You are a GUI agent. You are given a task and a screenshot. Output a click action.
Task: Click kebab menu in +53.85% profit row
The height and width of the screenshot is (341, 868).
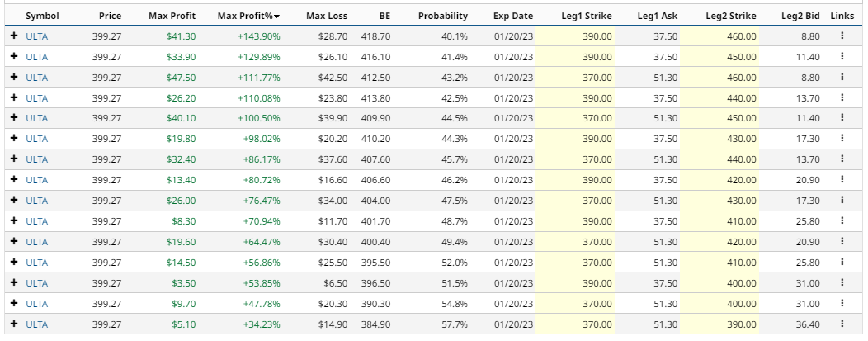click(x=842, y=282)
